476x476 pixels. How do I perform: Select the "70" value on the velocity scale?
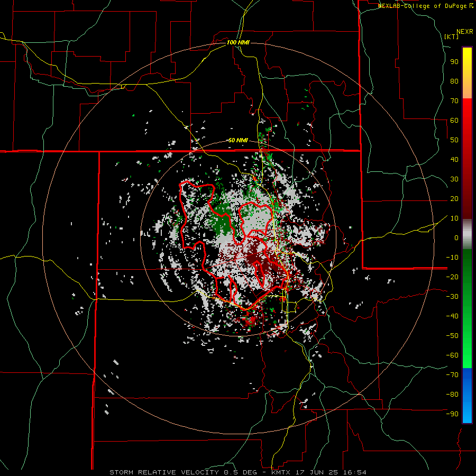click(454, 101)
